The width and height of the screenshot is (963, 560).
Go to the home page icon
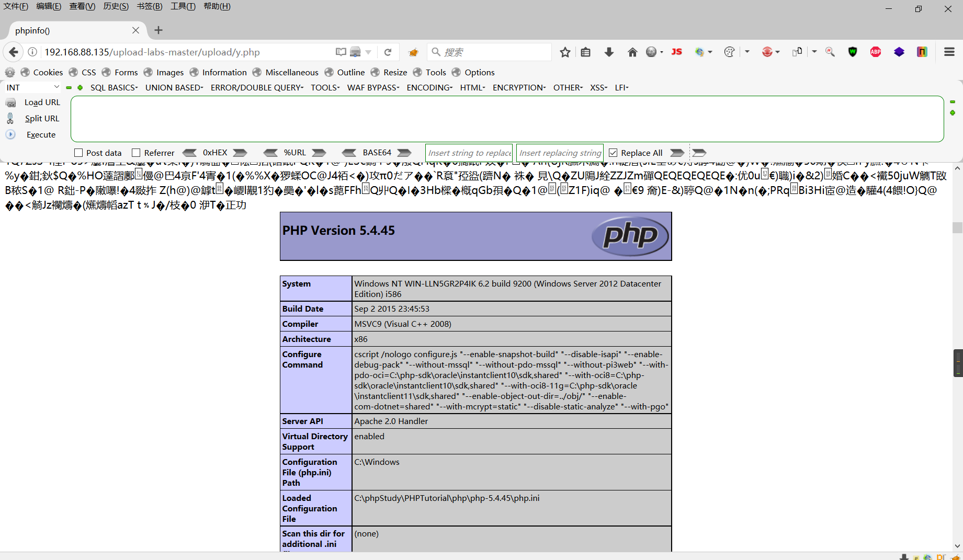click(632, 52)
